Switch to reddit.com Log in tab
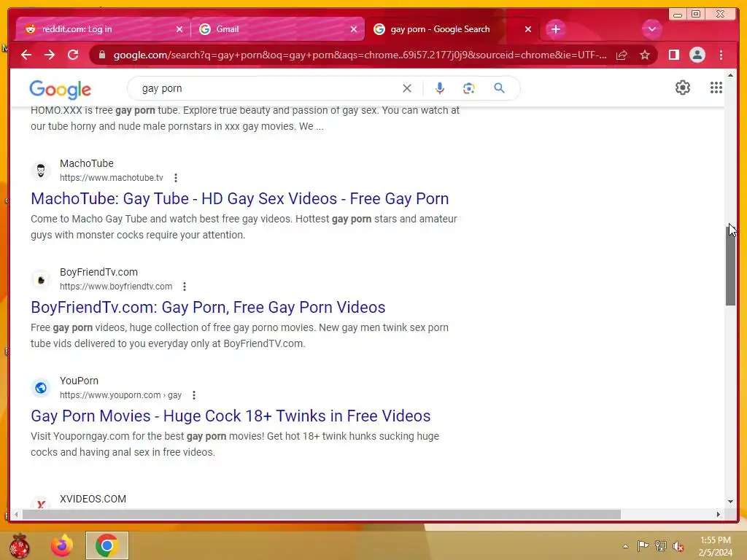Image resolution: width=747 pixels, height=560 pixels. [102, 29]
